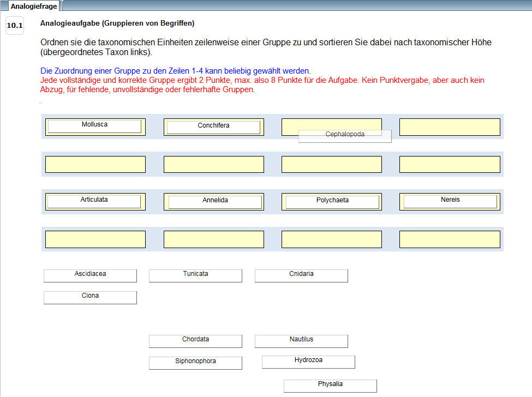
Task: Click the heading 'Analogieaufgabe (Gruppieren von Begriffen)'
Action: coord(117,23)
